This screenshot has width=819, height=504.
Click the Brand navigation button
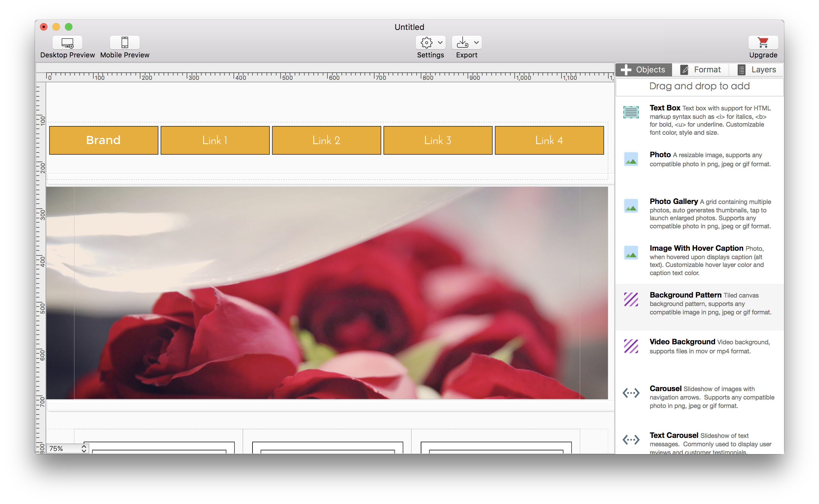tap(104, 140)
